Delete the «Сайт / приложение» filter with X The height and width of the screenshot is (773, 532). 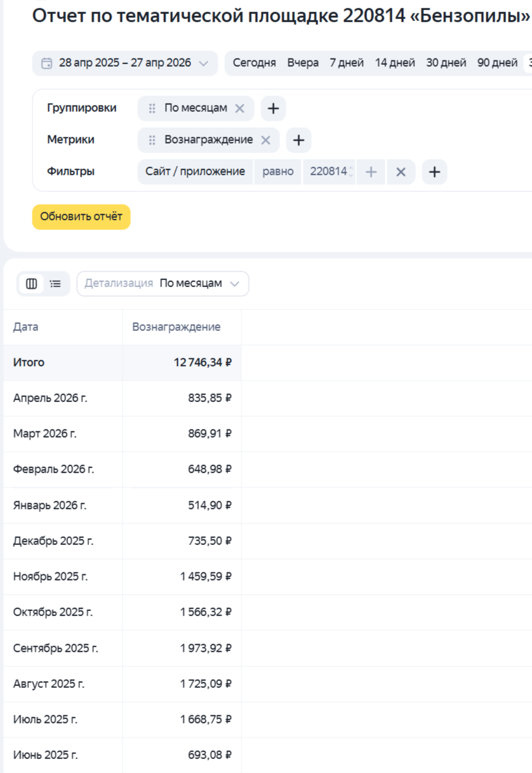click(401, 171)
